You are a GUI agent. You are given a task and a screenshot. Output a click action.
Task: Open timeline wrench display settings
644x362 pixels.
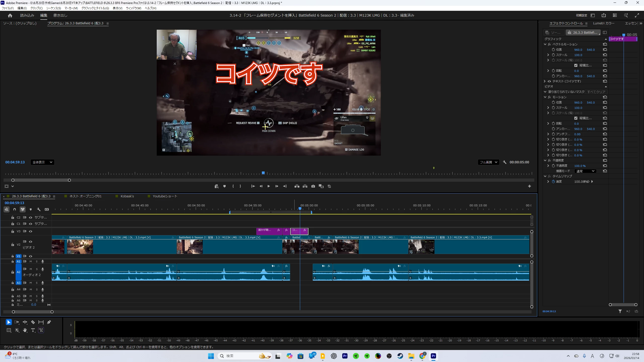coord(39,209)
